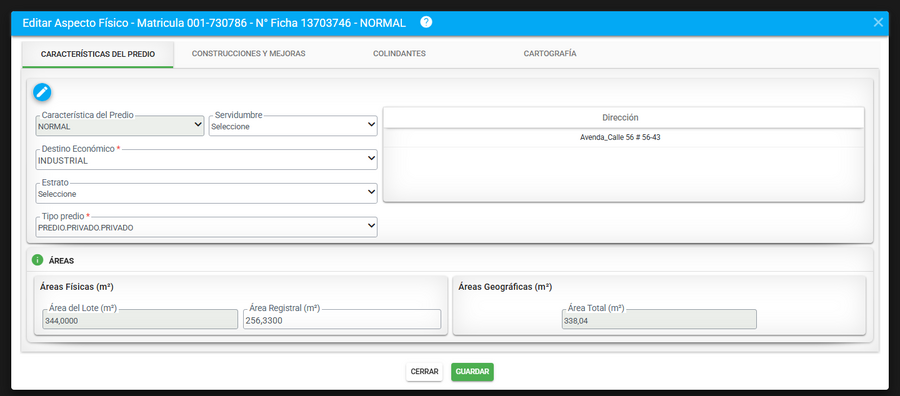Open the Destino Económico dropdown
Image resolution: width=900 pixels, height=396 pixels.
[x=206, y=160]
